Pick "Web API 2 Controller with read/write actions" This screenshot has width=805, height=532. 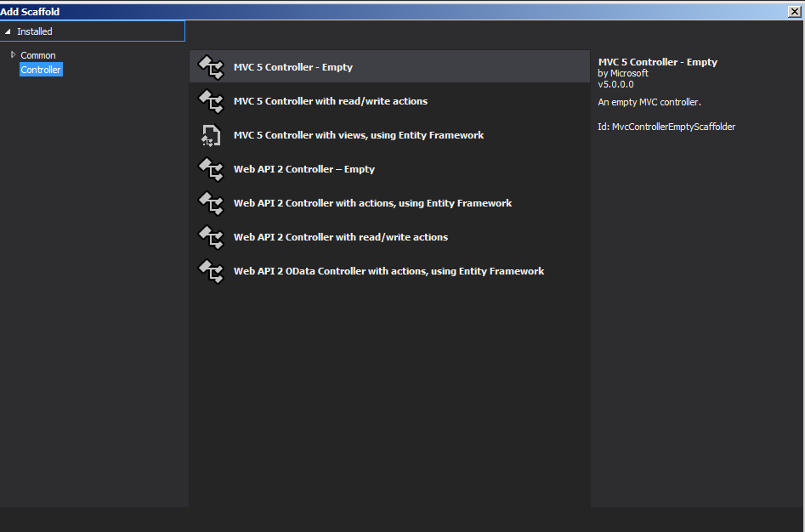coord(341,237)
